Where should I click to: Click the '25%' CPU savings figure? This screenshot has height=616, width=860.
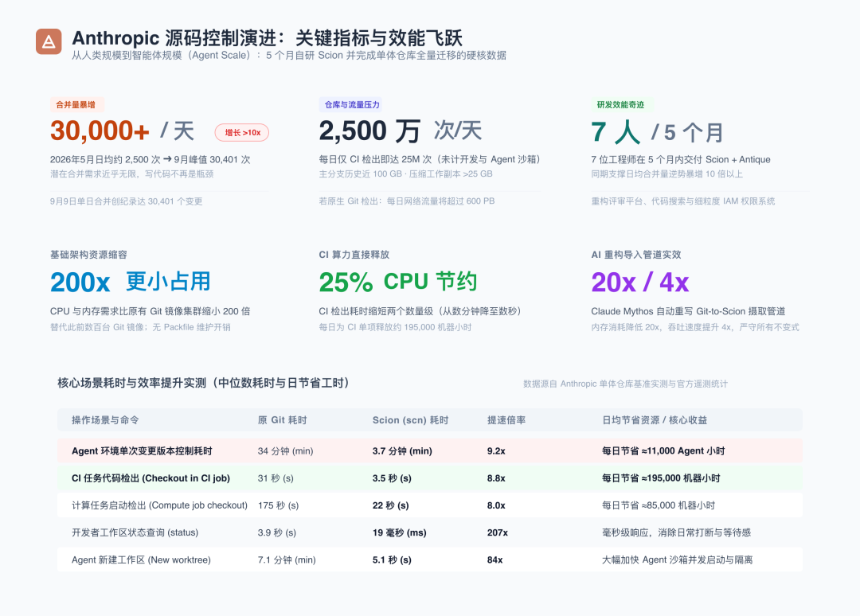coord(346,283)
